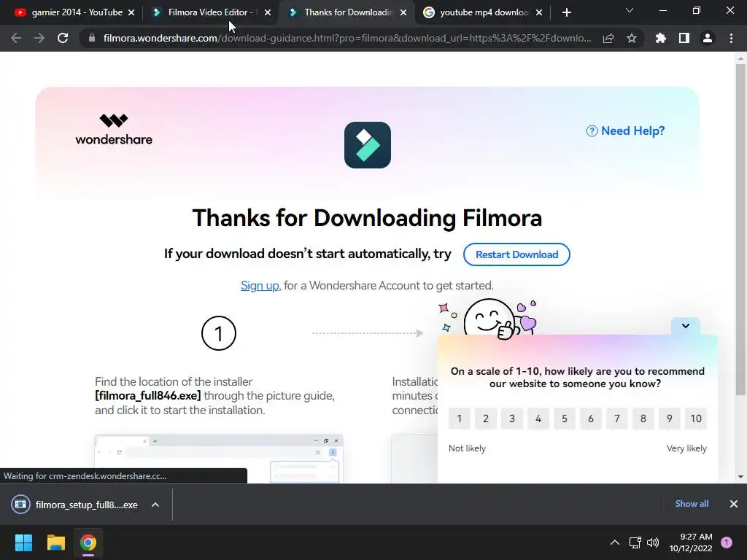This screenshot has height=560, width=747.
Task: Rate 7 on recommendation scale
Action: tap(617, 419)
